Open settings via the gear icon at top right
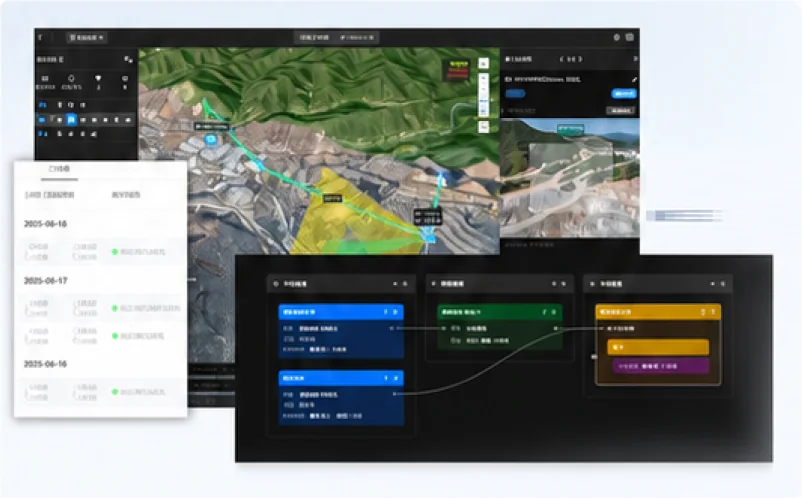 (616, 37)
